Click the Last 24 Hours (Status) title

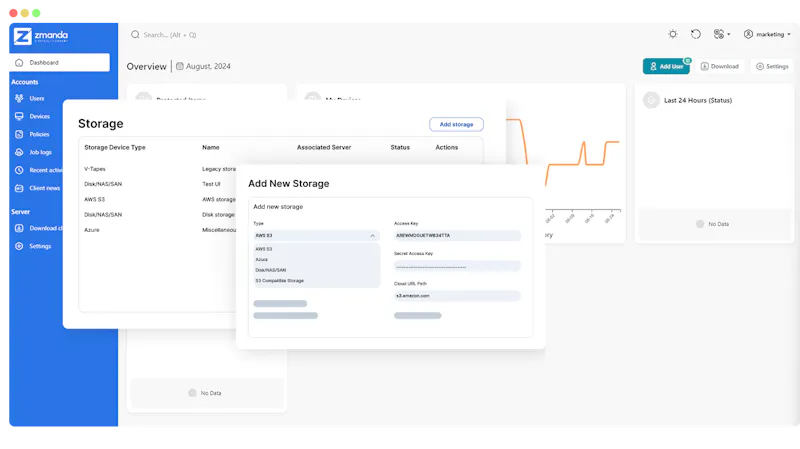click(698, 101)
